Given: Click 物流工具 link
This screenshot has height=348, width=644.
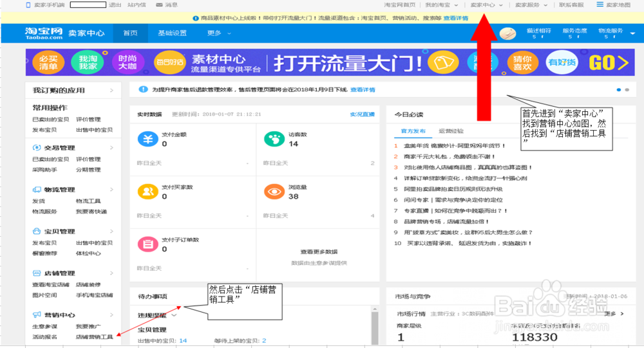Looking at the screenshot, I should [x=88, y=201].
